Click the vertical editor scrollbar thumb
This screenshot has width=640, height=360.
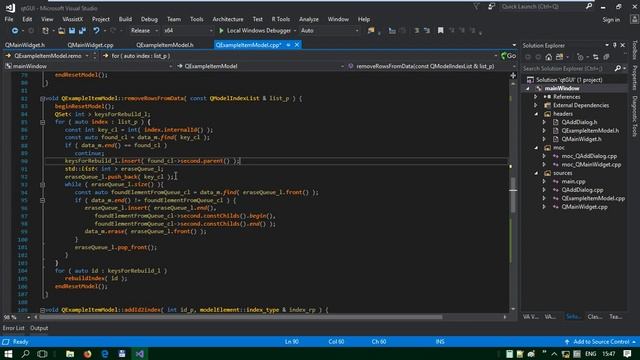pyautogui.click(x=513, y=195)
